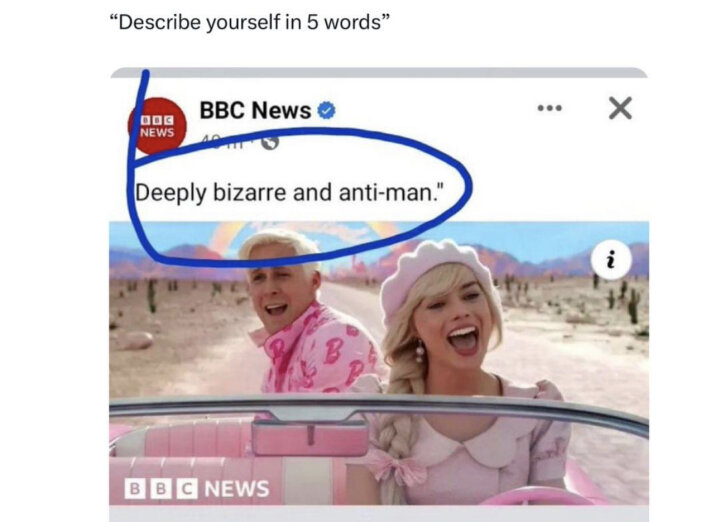The width and height of the screenshot is (720, 522).
Task: Click the red BBC News profile avatar
Action: 157,126
